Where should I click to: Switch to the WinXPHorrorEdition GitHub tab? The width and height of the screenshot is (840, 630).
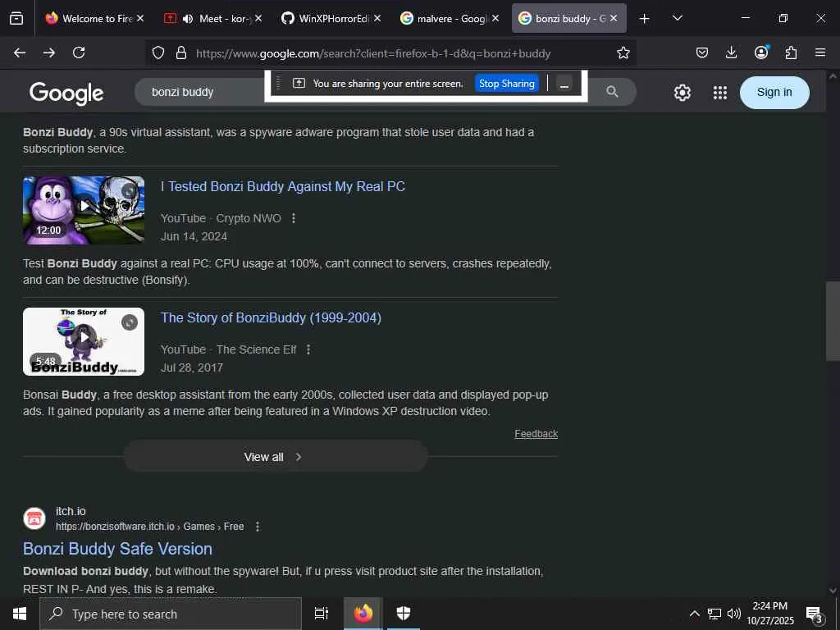pos(332,19)
